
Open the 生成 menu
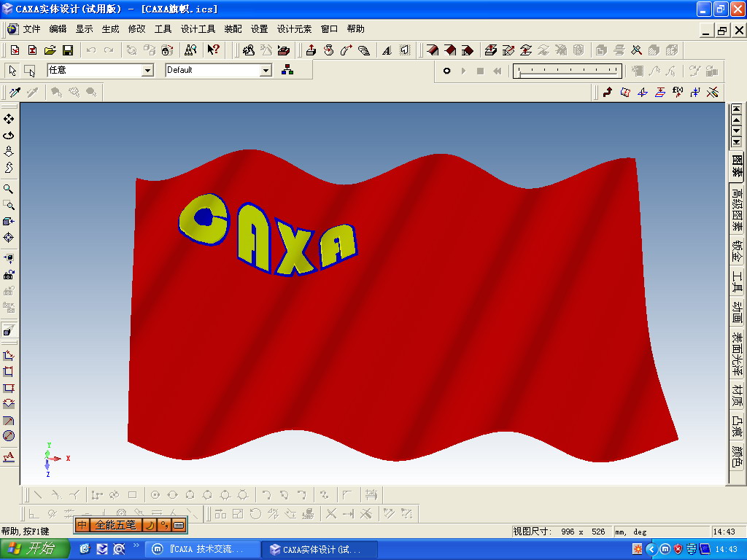(x=110, y=29)
